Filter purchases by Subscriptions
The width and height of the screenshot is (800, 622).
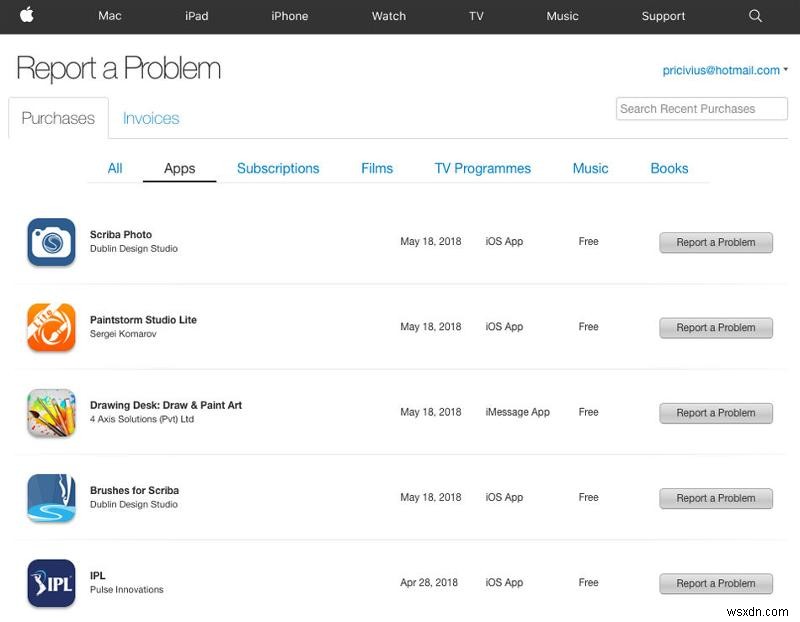pos(278,168)
